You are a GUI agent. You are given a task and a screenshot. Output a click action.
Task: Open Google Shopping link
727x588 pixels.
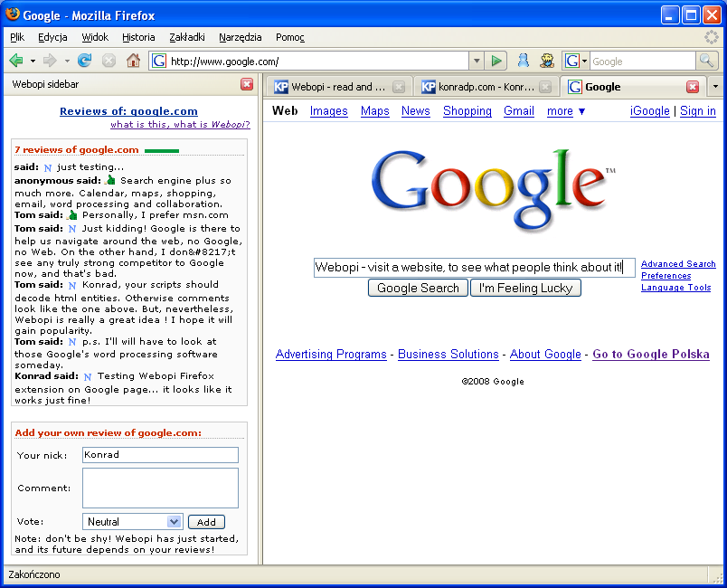point(467,111)
